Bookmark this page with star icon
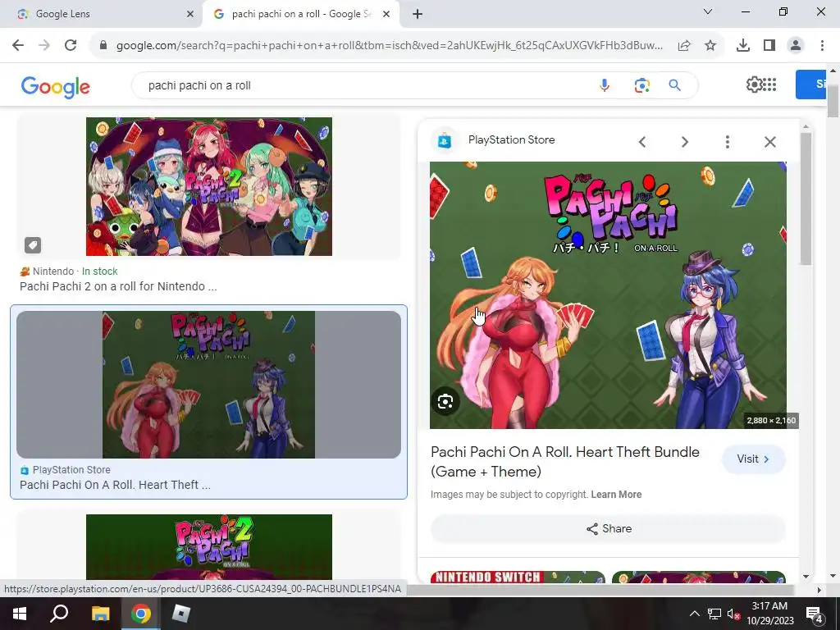The image size is (840, 630). [x=710, y=46]
